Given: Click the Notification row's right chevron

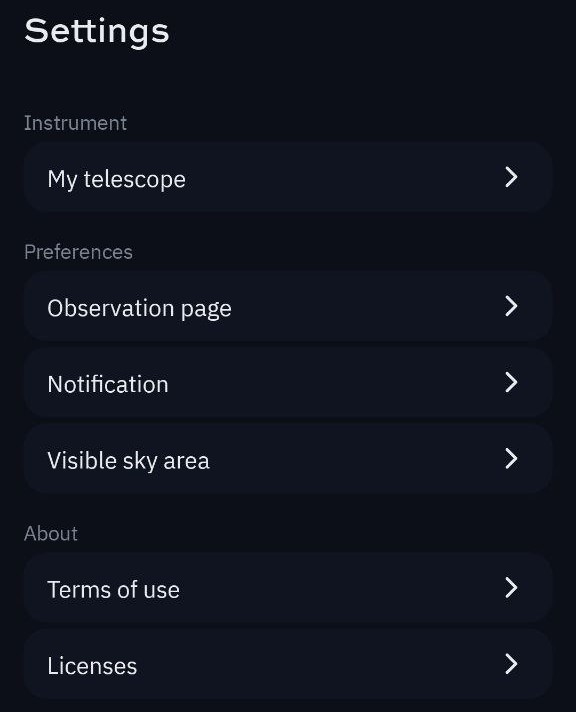Looking at the screenshot, I should coord(511,382).
